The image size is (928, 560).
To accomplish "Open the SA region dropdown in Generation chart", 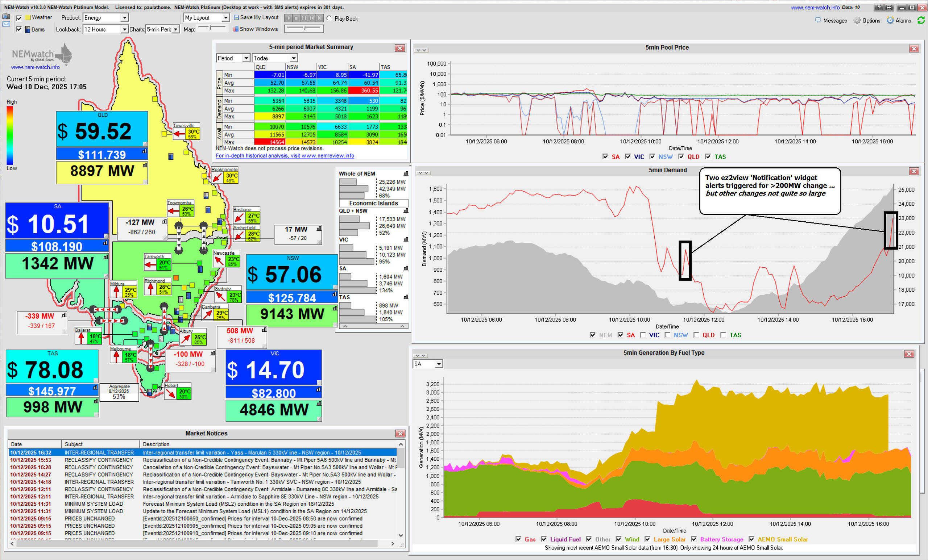I will [x=438, y=364].
